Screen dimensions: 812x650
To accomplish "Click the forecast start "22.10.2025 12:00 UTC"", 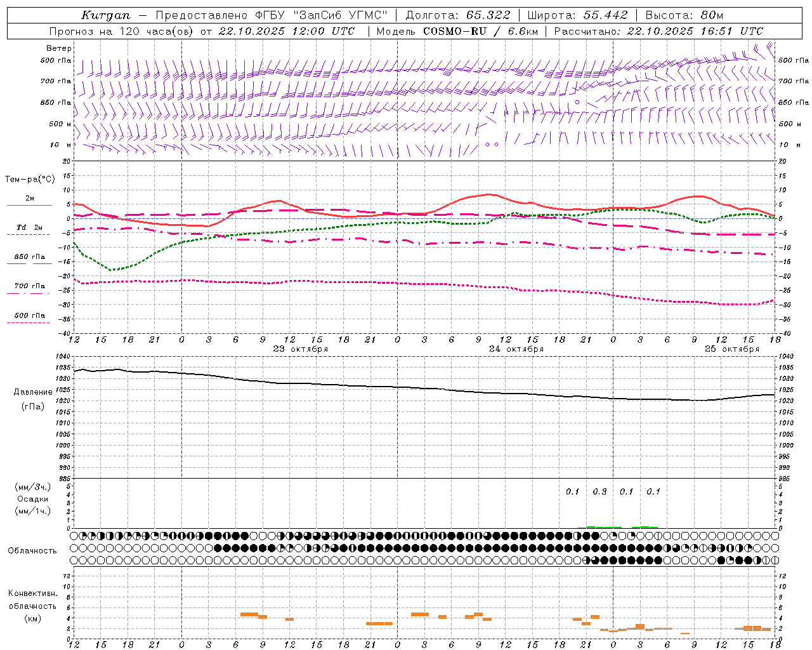I will [x=287, y=31].
